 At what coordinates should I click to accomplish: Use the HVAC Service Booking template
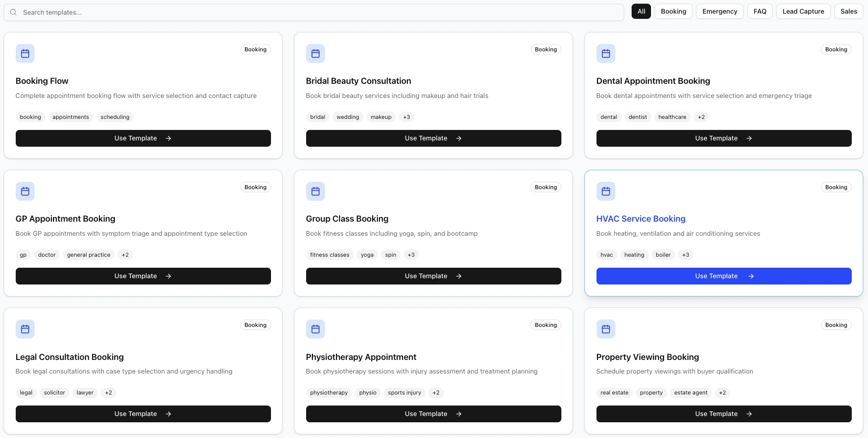[x=723, y=276]
